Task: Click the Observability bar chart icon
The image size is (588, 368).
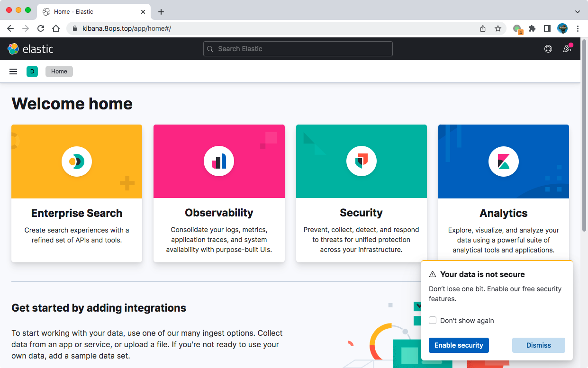Action: point(219,162)
